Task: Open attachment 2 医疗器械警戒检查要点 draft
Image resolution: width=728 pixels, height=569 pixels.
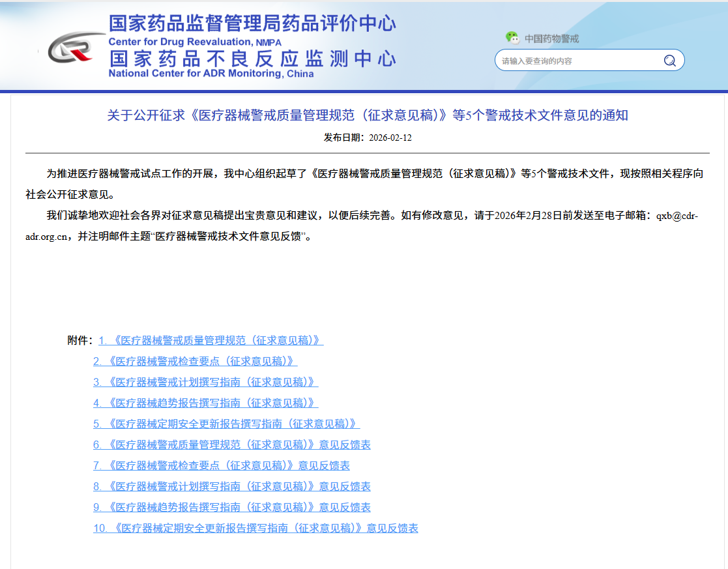Action: (195, 361)
